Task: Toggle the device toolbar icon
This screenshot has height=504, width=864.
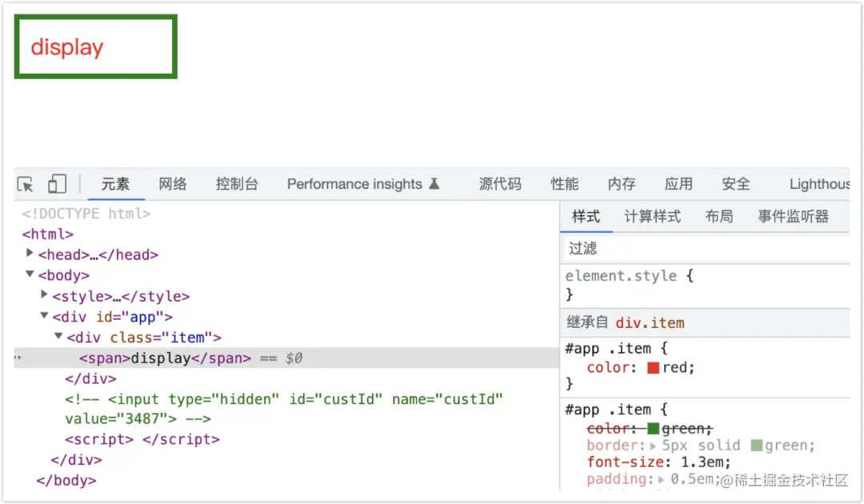Action: pos(58,184)
